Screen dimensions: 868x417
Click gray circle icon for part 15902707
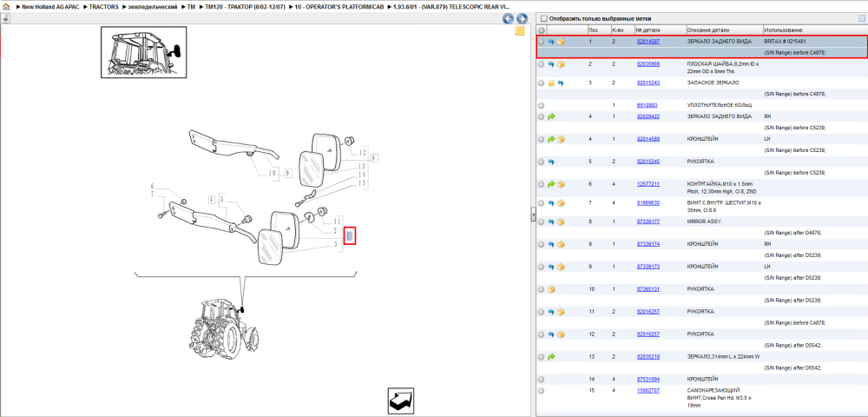542,391
